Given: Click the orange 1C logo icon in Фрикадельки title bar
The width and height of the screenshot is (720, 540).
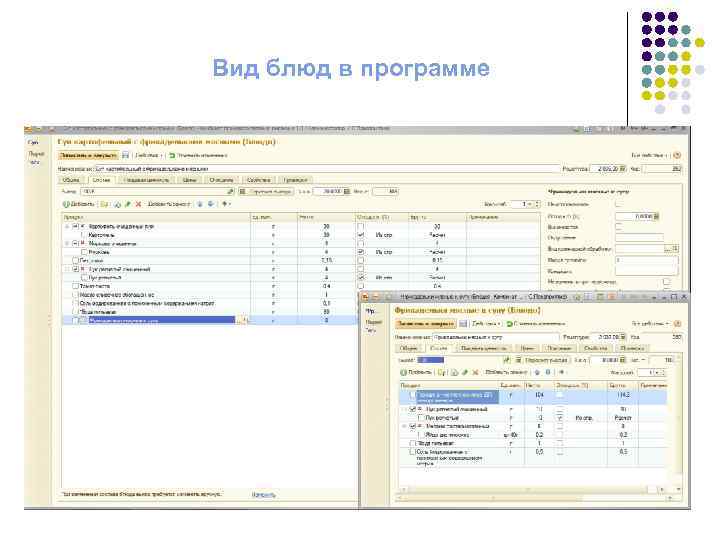Looking at the screenshot, I should (365, 297).
